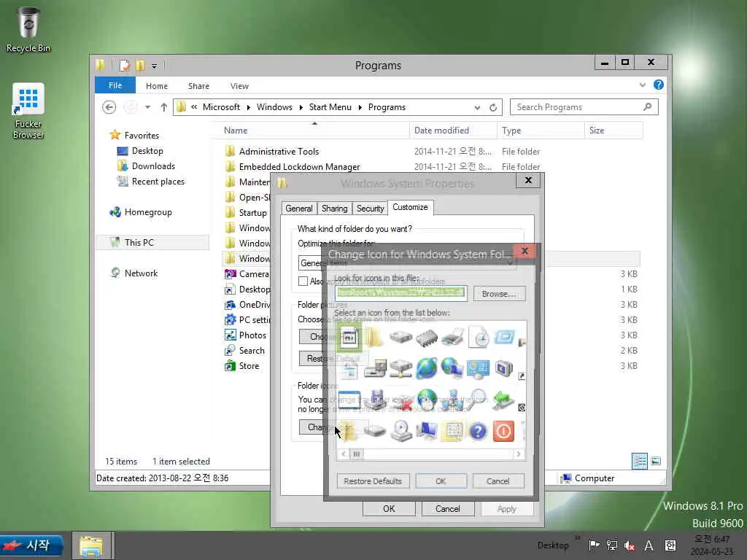Go up one folder level arrow
747x560 pixels.
point(164,107)
